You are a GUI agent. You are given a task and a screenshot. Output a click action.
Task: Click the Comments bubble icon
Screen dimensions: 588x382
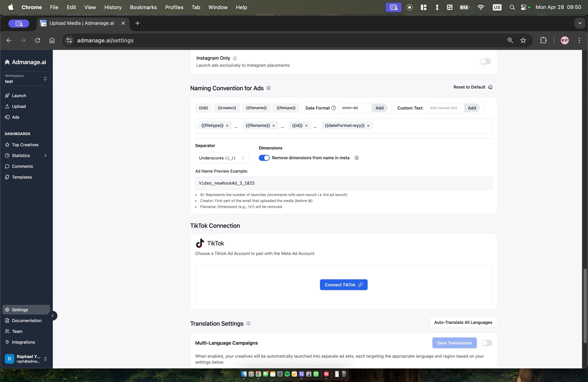tap(7, 166)
